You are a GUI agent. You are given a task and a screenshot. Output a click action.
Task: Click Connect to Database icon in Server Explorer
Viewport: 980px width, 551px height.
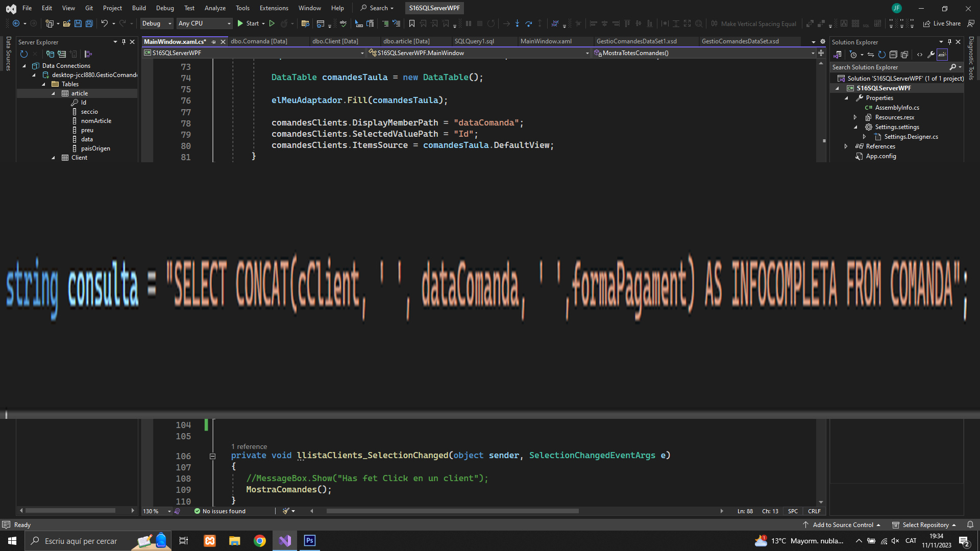coord(50,54)
